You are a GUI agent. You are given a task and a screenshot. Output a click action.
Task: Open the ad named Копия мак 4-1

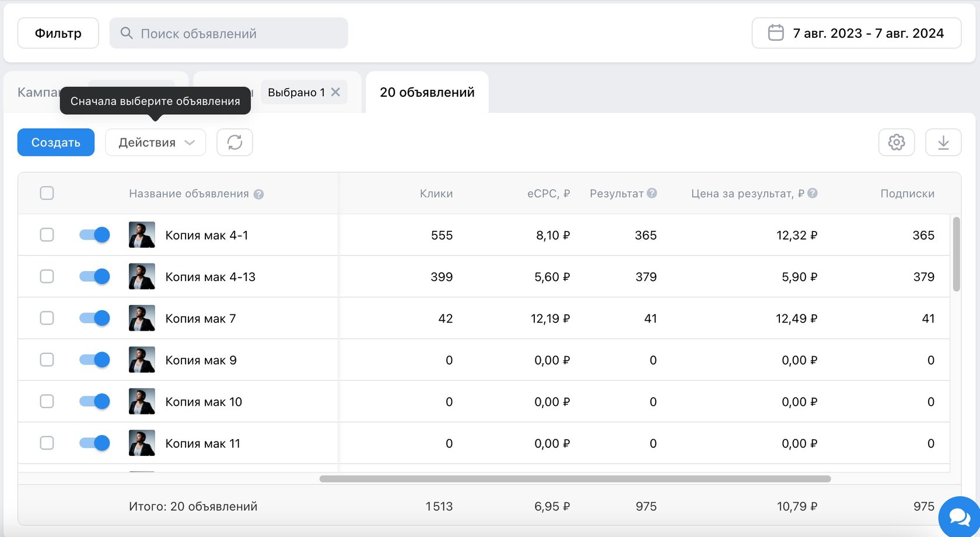[206, 235]
